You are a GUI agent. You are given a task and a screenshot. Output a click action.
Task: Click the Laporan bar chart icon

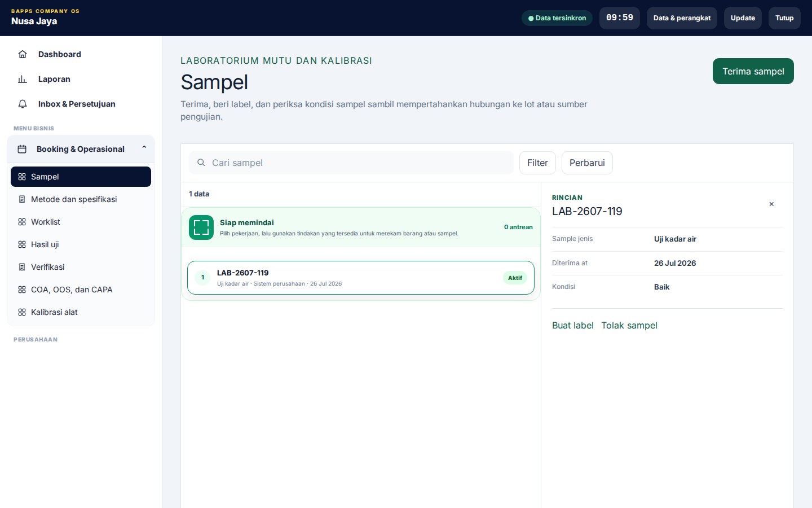(x=23, y=79)
